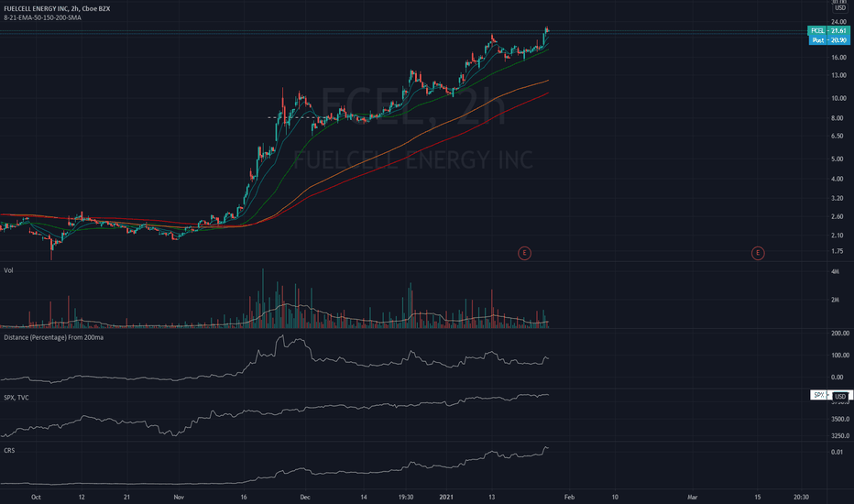Click the 16.00 price axis value
This screenshot has height=504, width=854.
click(x=838, y=57)
